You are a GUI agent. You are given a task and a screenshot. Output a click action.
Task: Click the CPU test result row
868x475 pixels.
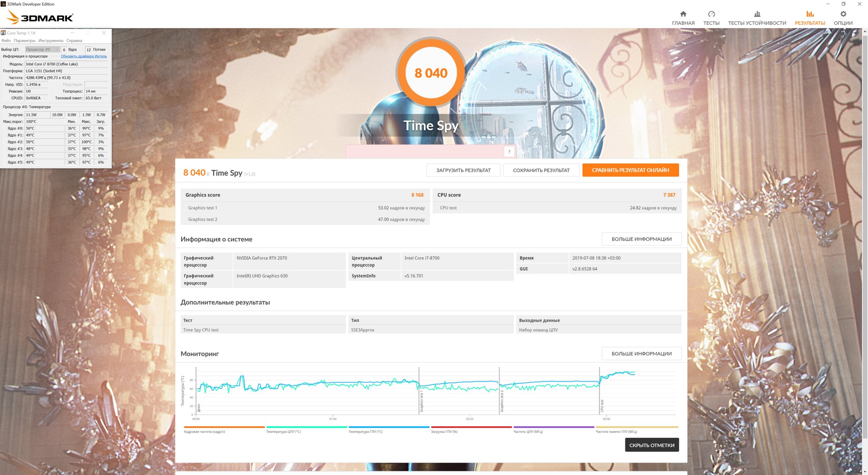[x=557, y=208]
